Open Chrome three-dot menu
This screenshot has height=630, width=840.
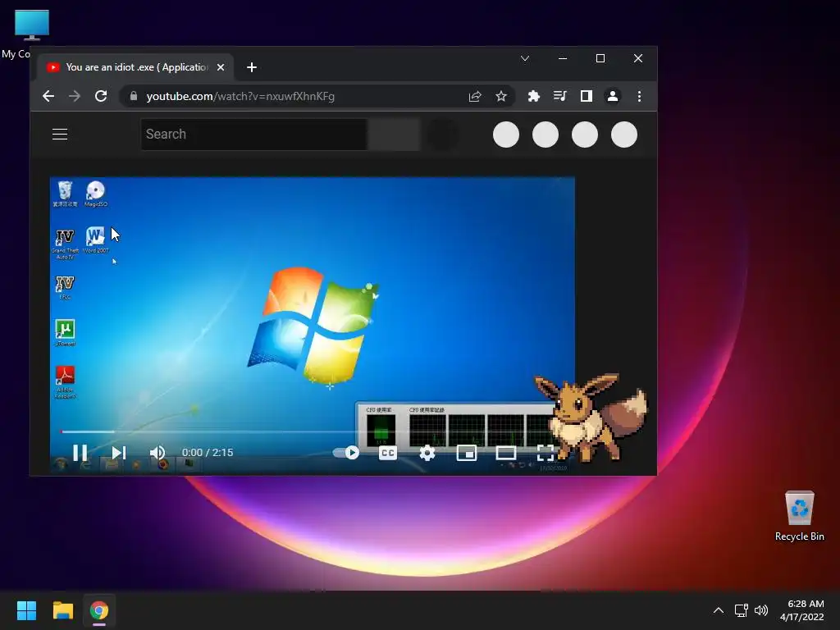(639, 97)
